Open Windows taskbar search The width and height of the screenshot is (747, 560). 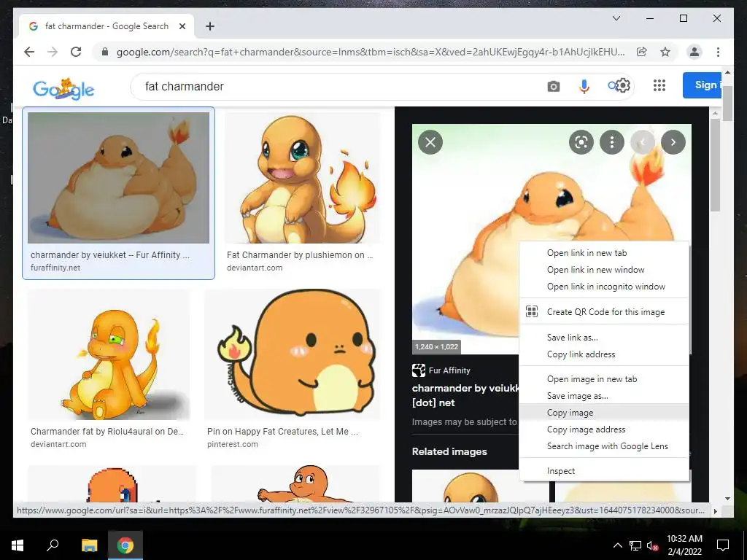click(x=53, y=545)
